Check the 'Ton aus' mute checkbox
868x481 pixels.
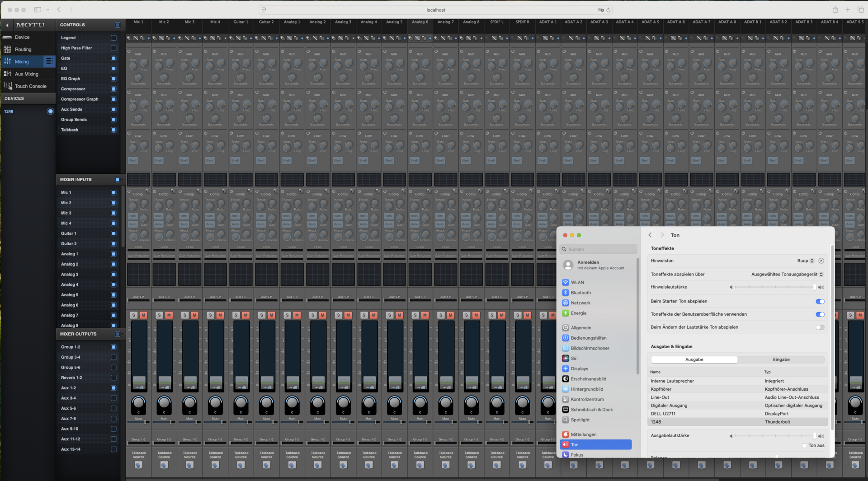click(x=804, y=445)
